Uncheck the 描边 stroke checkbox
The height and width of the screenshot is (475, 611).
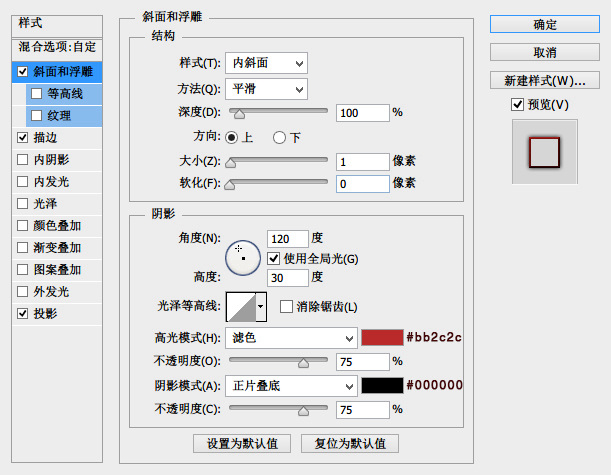click(23, 138)
